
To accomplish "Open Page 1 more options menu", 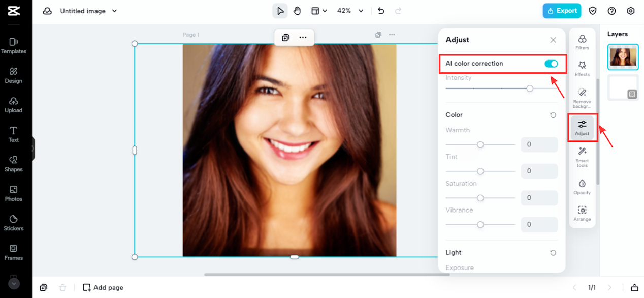I will coord(392,35).
